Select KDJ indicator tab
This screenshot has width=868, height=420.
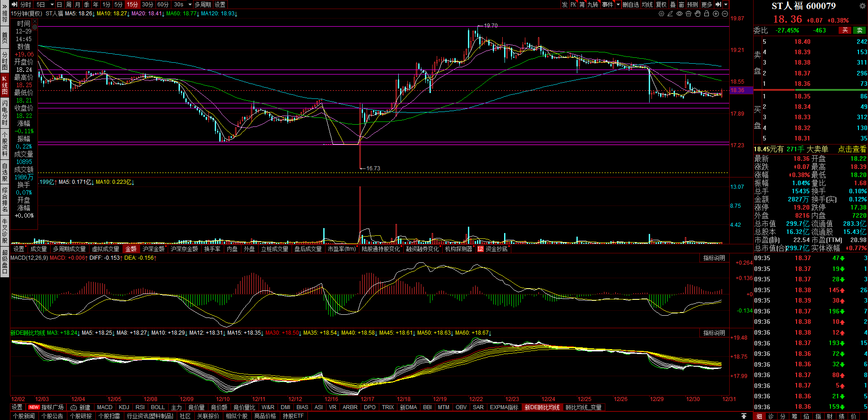(x=124, y=407)
